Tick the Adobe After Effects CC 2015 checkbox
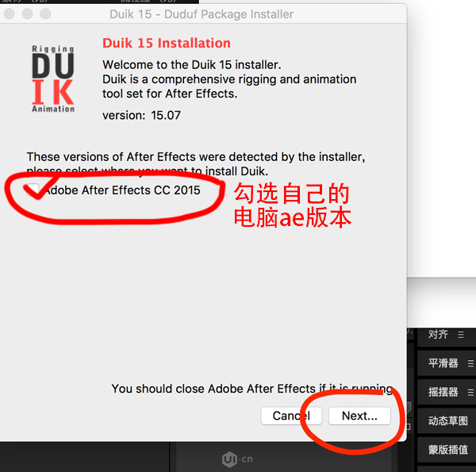The height and width of the screenshot is (472, 476). tap(33, 190)
